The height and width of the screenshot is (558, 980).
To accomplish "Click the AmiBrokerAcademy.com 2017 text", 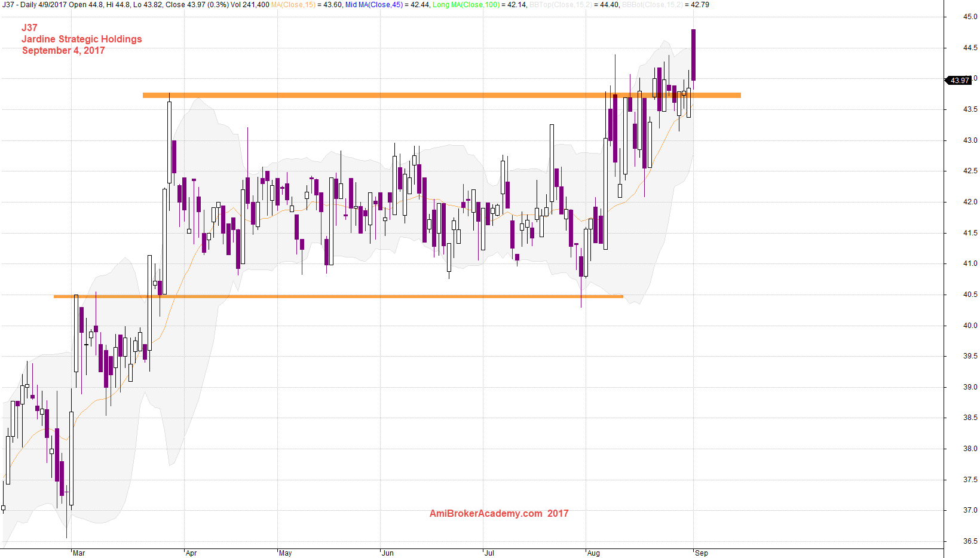I will (x=499, y=513).
